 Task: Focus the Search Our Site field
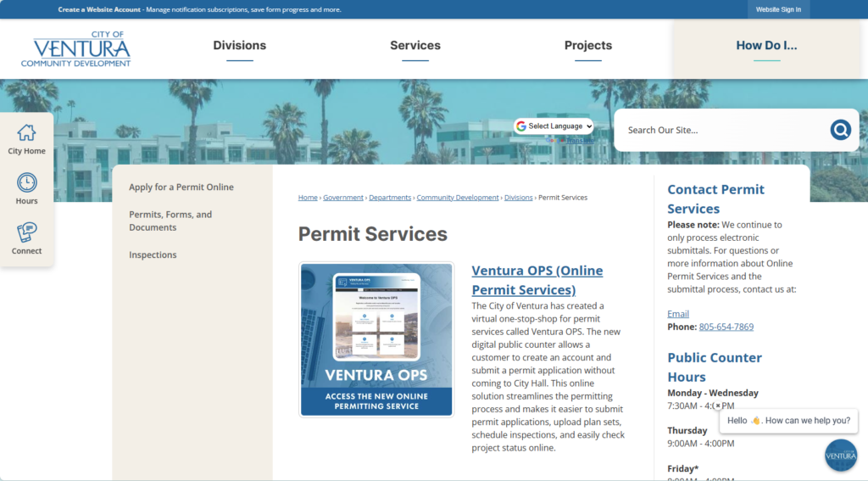(726, 131)
